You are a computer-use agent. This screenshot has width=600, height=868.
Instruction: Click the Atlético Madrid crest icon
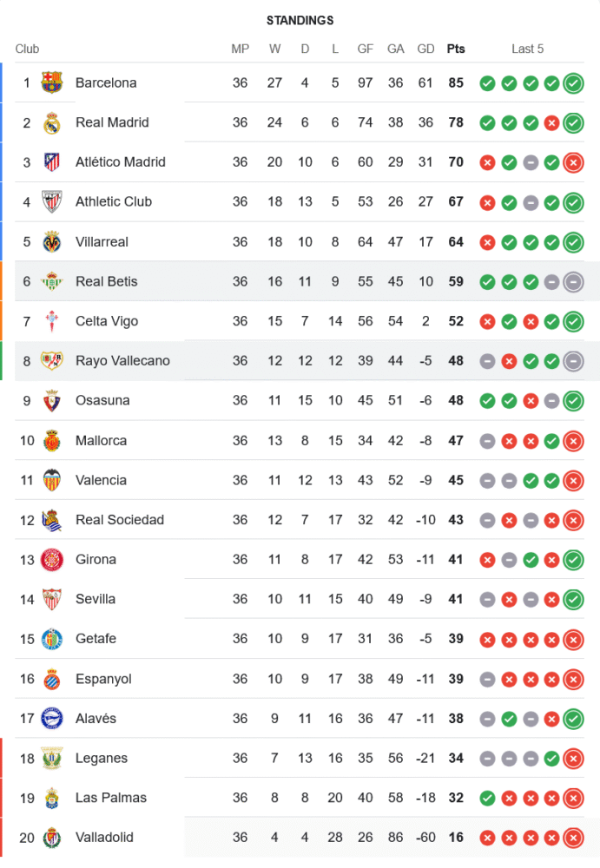point(52,162)
